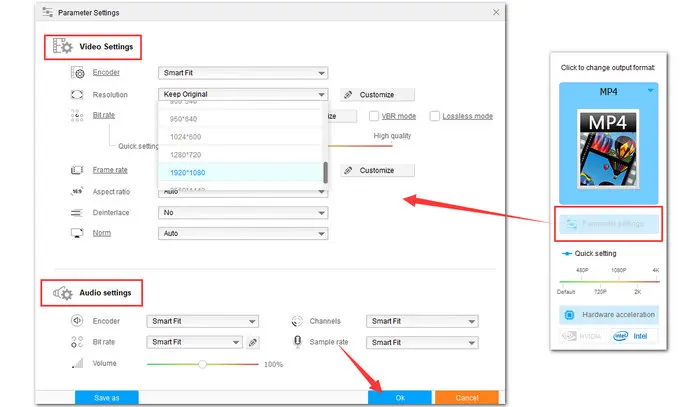The height and width of the screenshot is (407, 700).
Task: Click the Resolution frame icon
Action: pyautogui.click(x=77, y=95)
